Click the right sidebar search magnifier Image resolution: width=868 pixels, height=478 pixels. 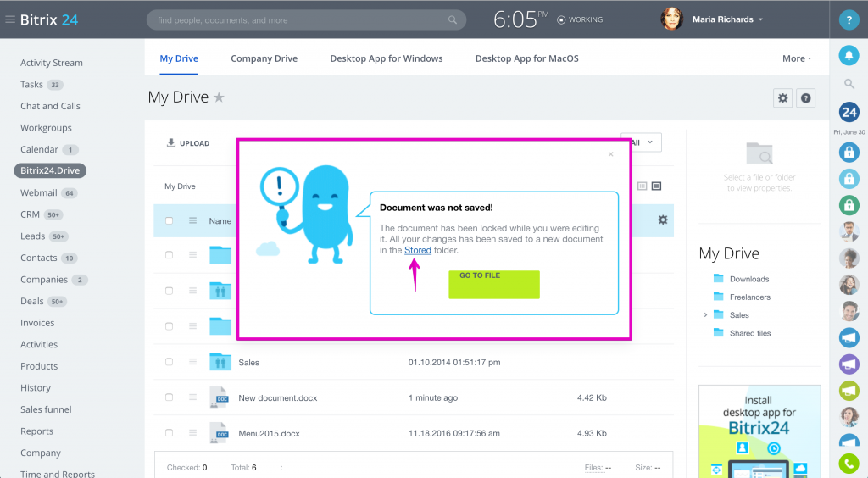tap(849, 84)
